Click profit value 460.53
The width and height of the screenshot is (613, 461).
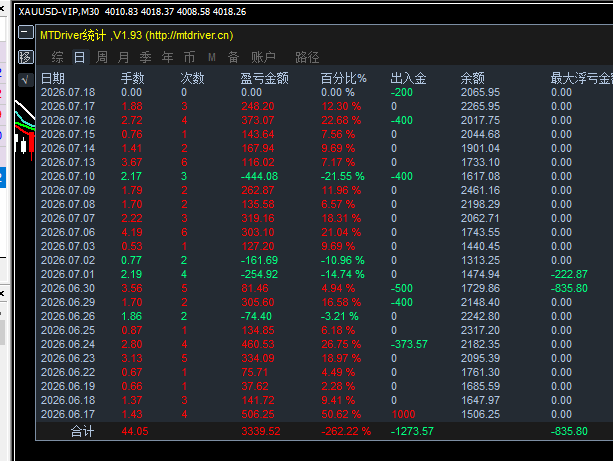pyautogui.click(x=258, y=344)
